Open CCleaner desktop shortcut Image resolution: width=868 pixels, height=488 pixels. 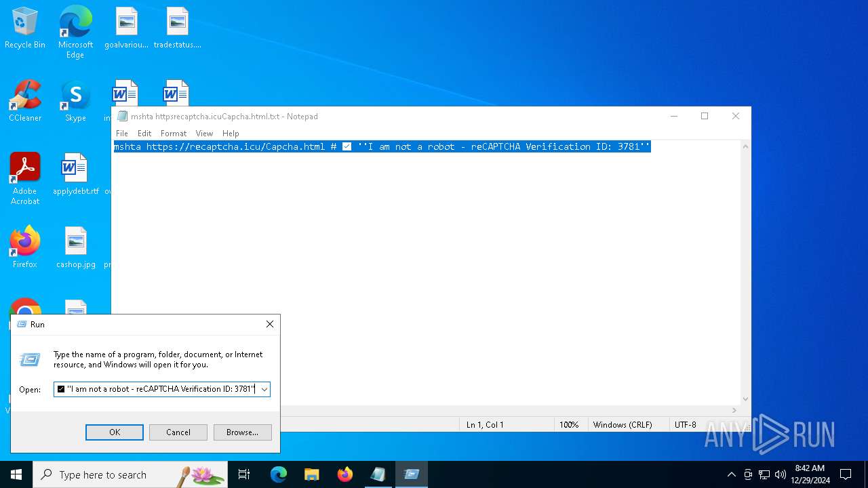25,101
